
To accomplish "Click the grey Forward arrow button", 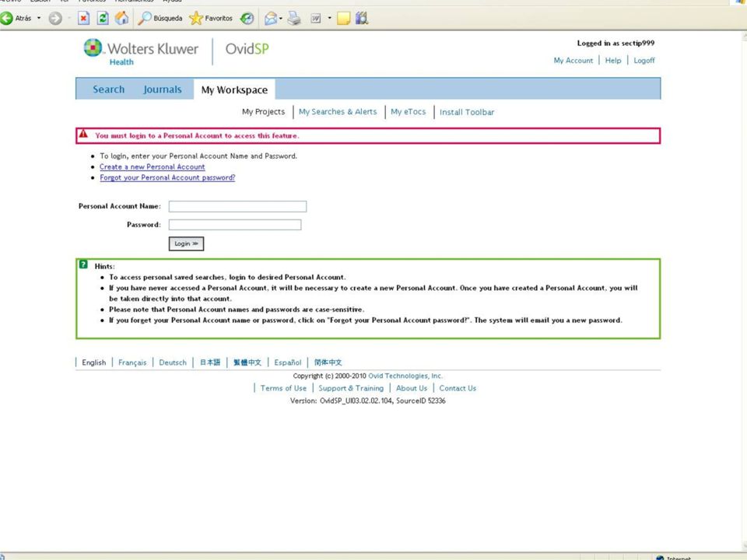I will (x=55, y=19).
